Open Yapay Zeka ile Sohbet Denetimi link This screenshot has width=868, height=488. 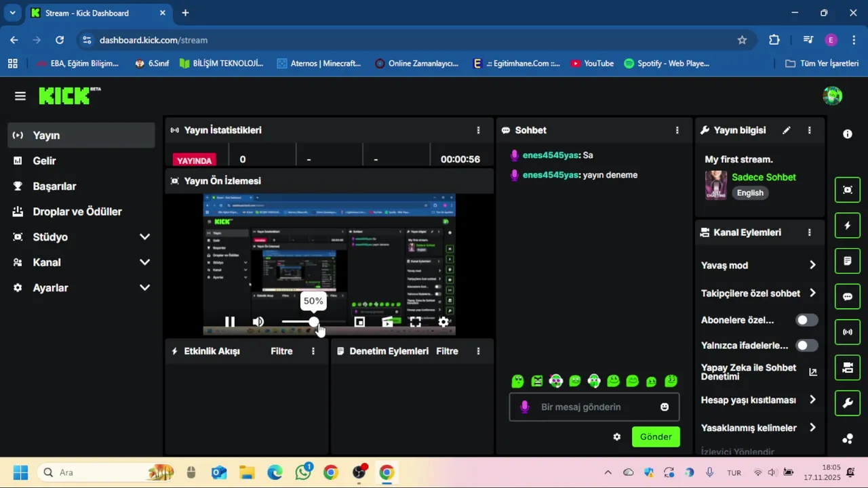[x=759, y=372]
